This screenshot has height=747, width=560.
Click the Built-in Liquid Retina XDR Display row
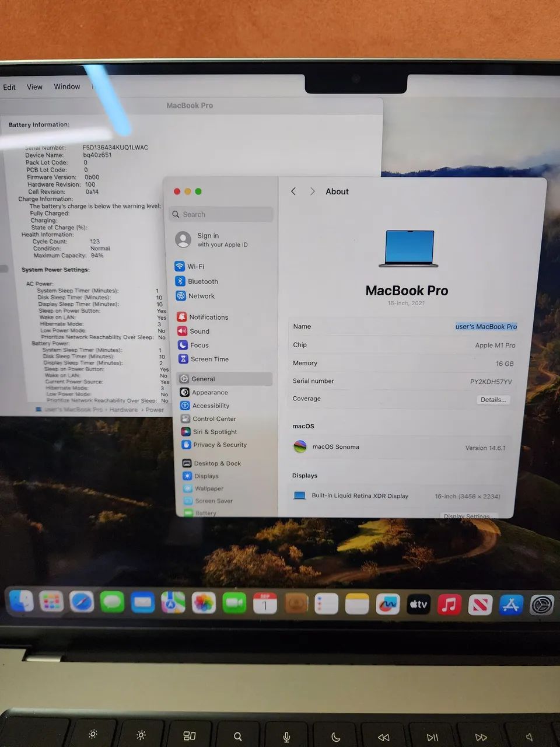[397, 496]
